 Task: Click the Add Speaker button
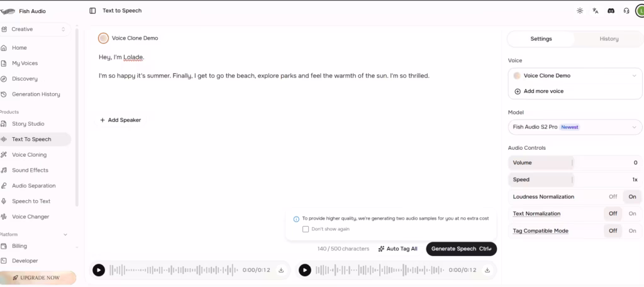click(120, 120)
